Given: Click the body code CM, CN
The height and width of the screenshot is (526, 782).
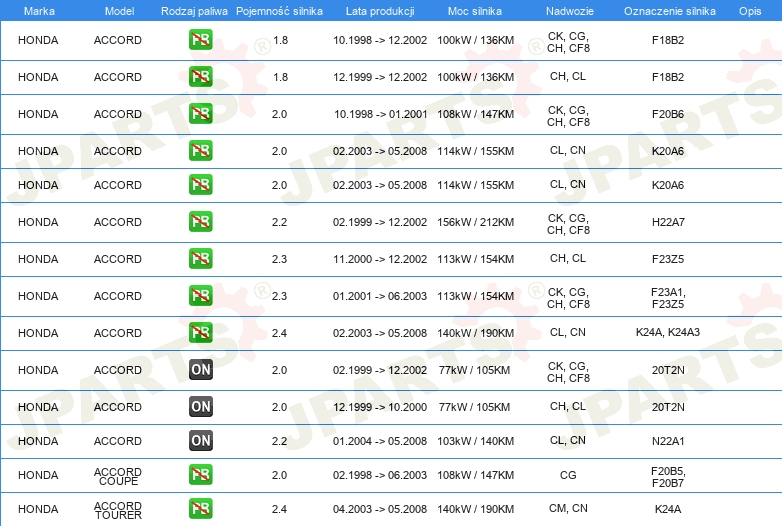Looking at the screenshot, I should (x=568, y=509).
